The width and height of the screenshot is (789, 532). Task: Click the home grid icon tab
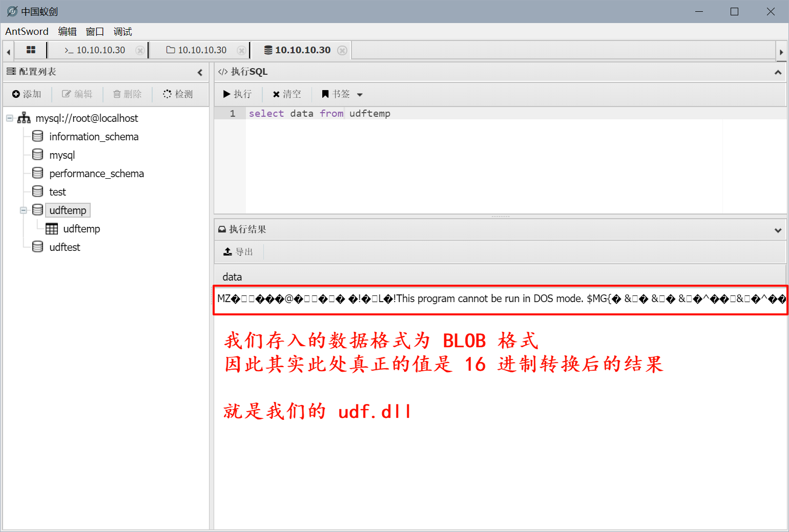31,50
